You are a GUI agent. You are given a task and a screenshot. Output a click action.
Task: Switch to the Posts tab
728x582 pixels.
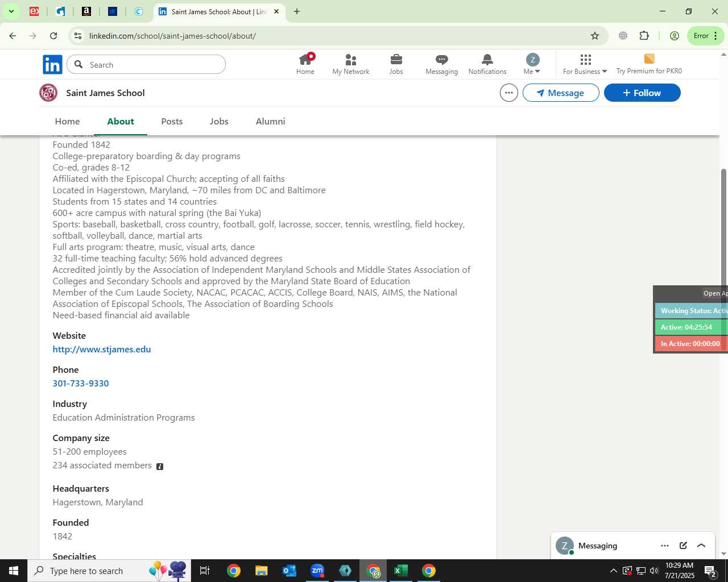(x=172, y=121)
